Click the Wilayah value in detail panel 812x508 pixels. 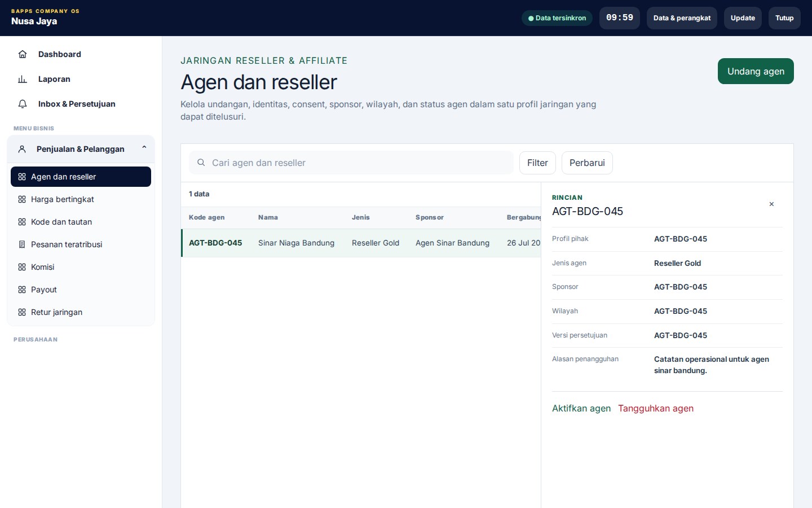tap(681, 311)
